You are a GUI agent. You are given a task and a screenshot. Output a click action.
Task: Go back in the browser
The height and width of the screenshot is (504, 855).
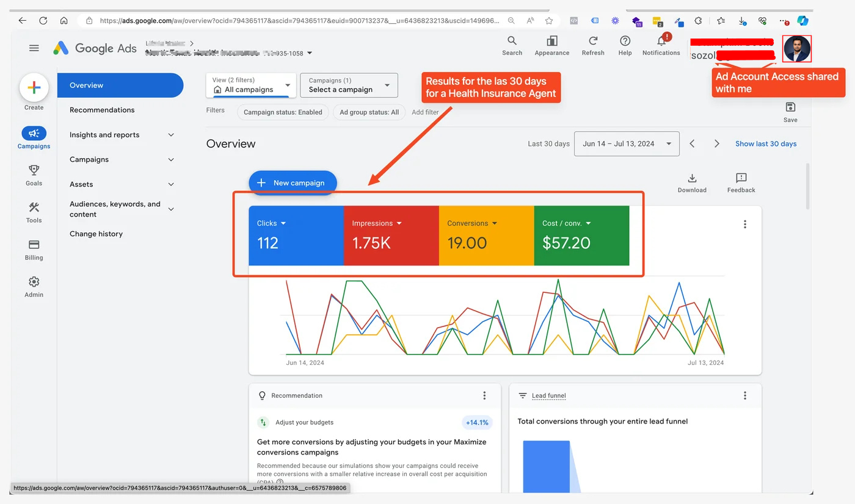coord(23,20)
